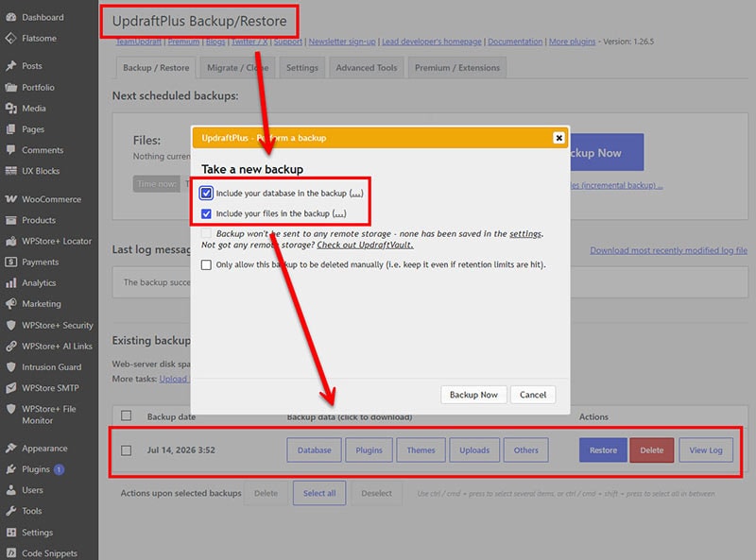Open Analytics bar chart icon

(x=11, y=283)
